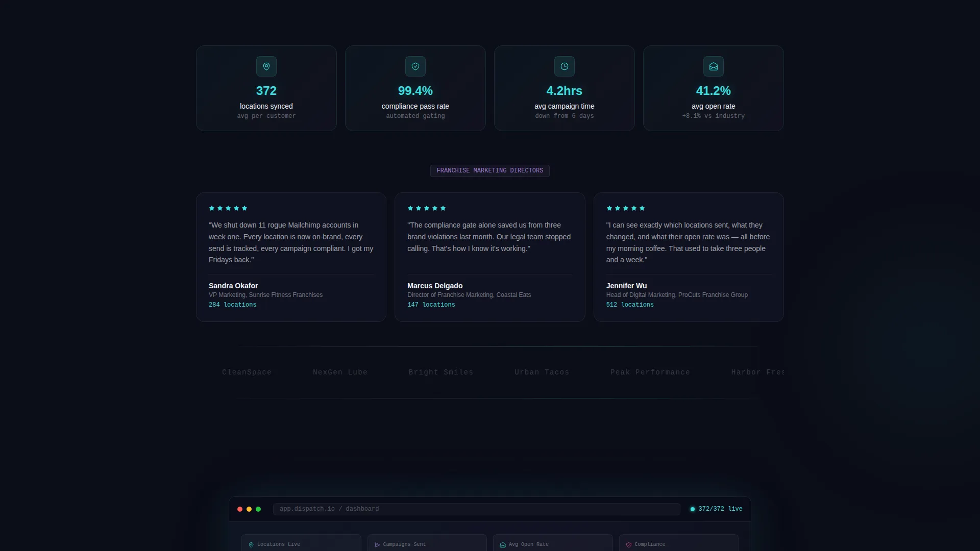Click the shield check compliance icon
Viewport: 980px width, 551px height.
415,66
